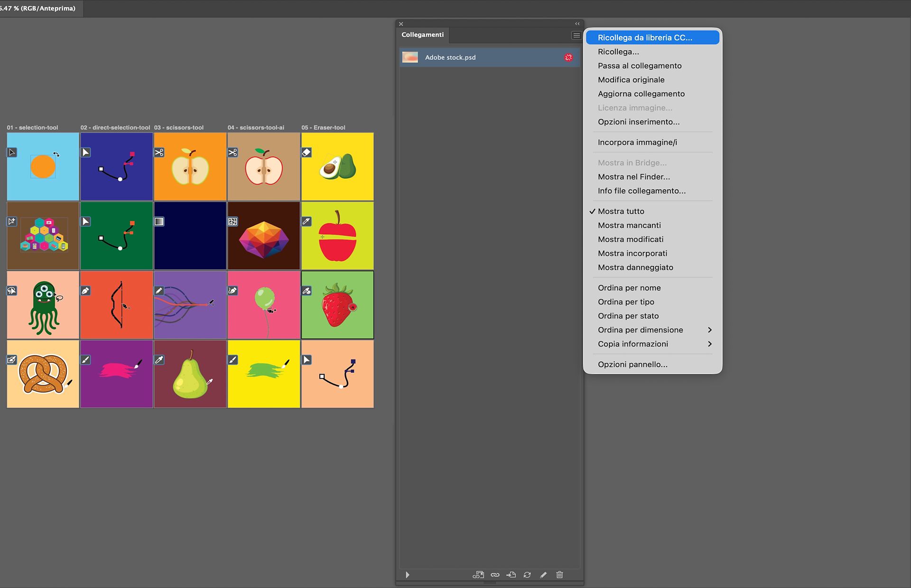Click the Adobe stock.psd thumbnail preview
Screen dimensions: 911x588
point(410,57)
